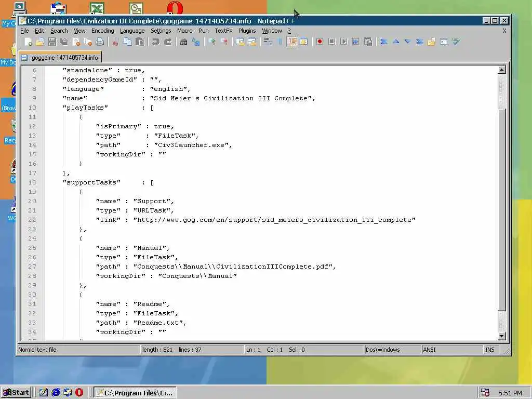Toggle the active indent guide button
The height and width of the screenshot is (399, 532).
292,42
